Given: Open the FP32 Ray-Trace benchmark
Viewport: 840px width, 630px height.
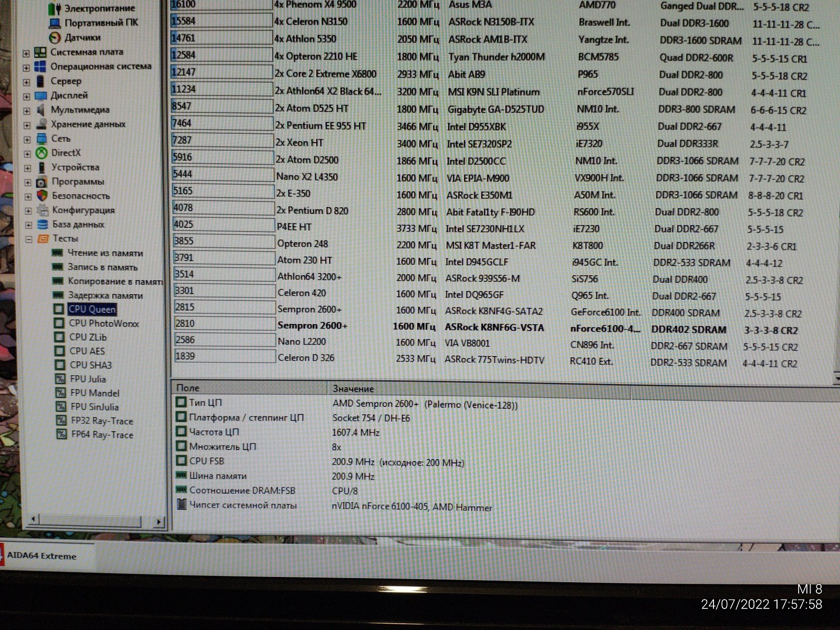Looking at the screenshot, I should 102,421.
